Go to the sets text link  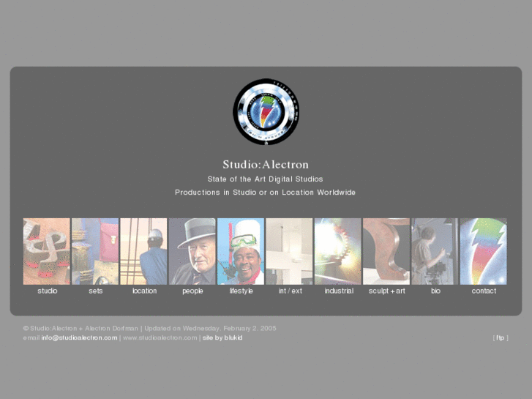click(x=96, y=291)
